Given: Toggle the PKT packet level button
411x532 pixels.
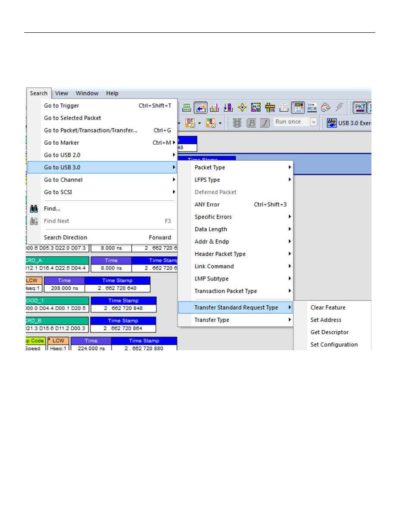Looking at the screenshot, I should click(360, 107).
